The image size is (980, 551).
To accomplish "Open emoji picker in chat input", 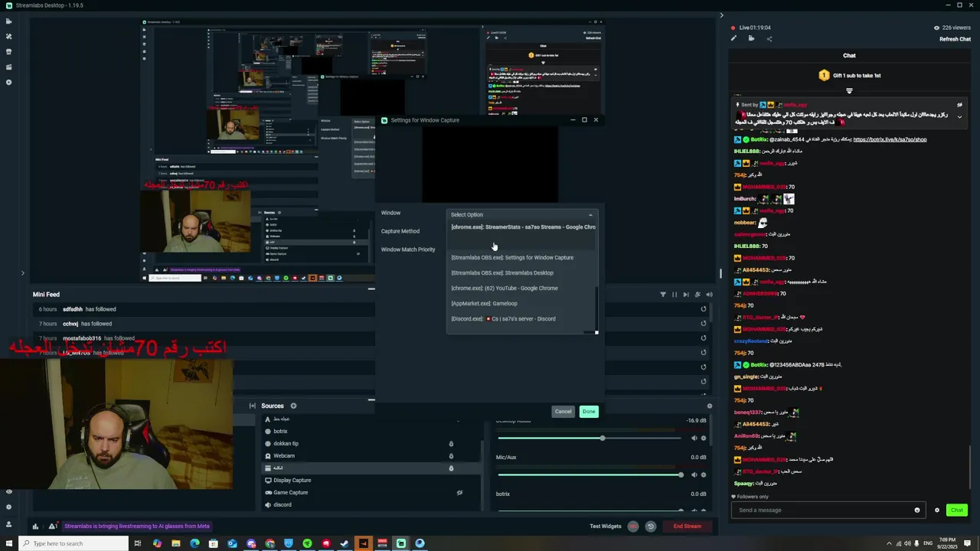I will tap(916, 510).
